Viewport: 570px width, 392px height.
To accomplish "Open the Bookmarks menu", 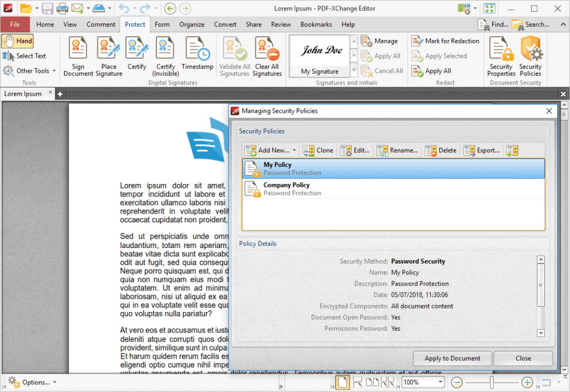I will point(316,24).
